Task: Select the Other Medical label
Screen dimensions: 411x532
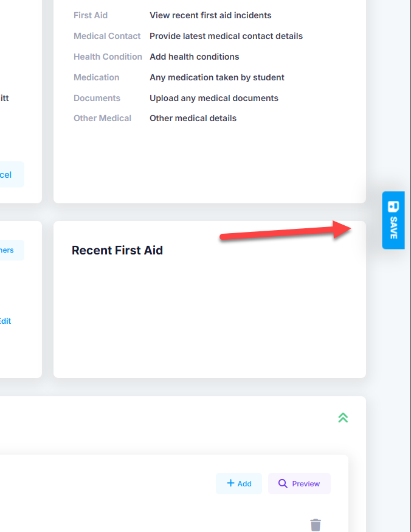Action: coord(102,118)
